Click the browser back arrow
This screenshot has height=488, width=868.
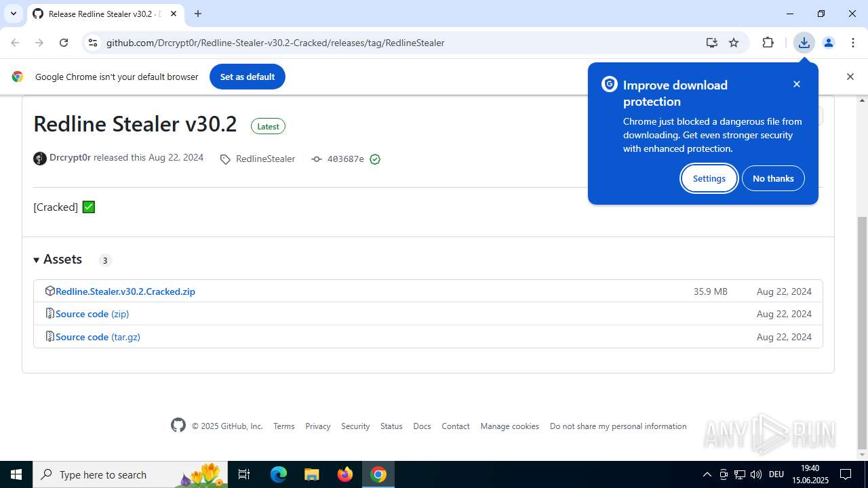click(15, 43)
